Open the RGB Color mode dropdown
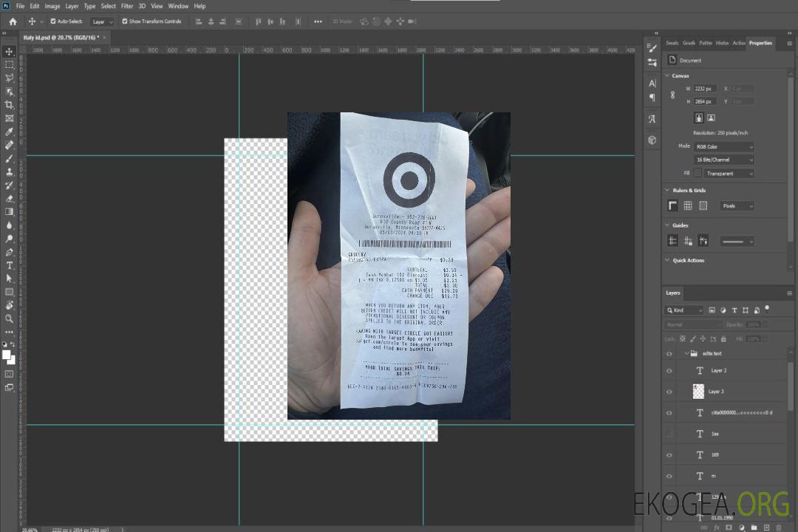Image resolution: width=798 pixels, height=532 pixels. click(723, 146)
